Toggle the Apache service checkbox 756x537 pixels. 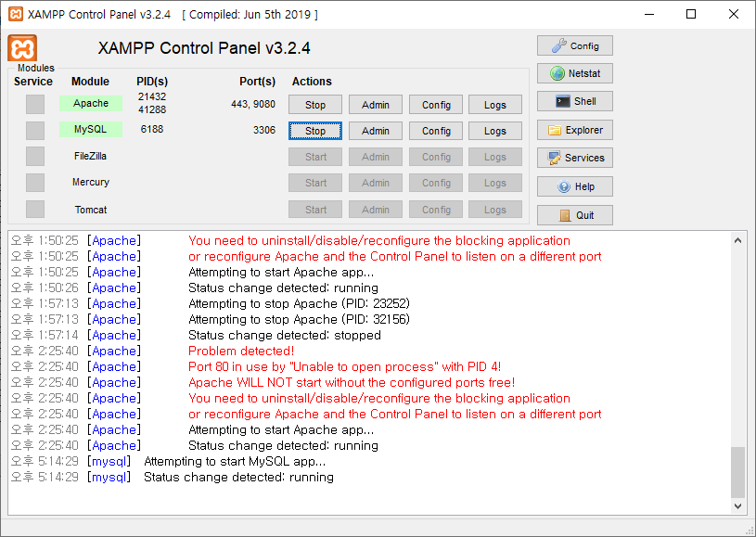click(35, 104)
